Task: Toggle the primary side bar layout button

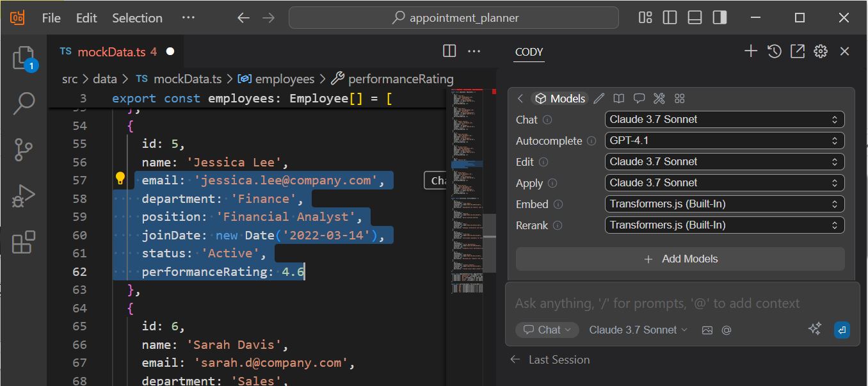Action: pos(670,18)
